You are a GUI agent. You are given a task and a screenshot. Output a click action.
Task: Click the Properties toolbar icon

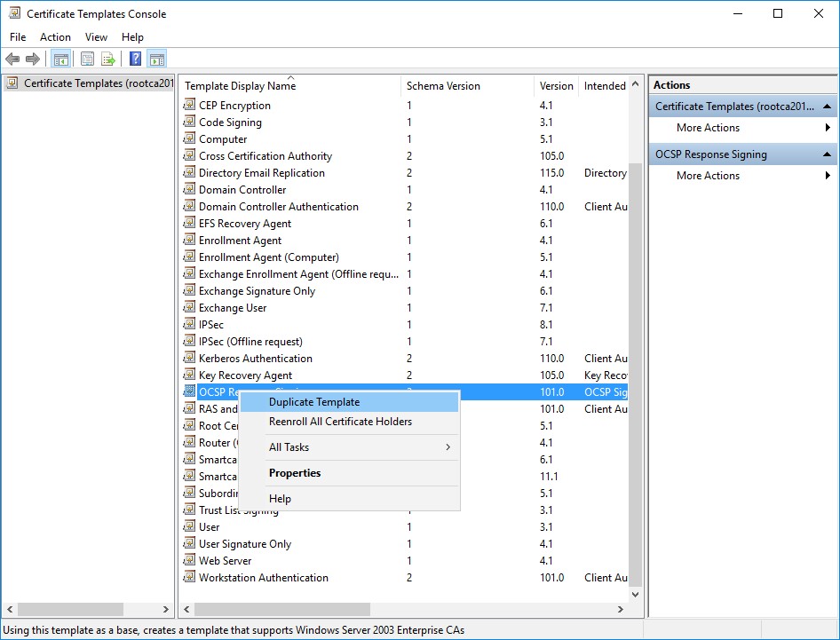pos(87,59)
